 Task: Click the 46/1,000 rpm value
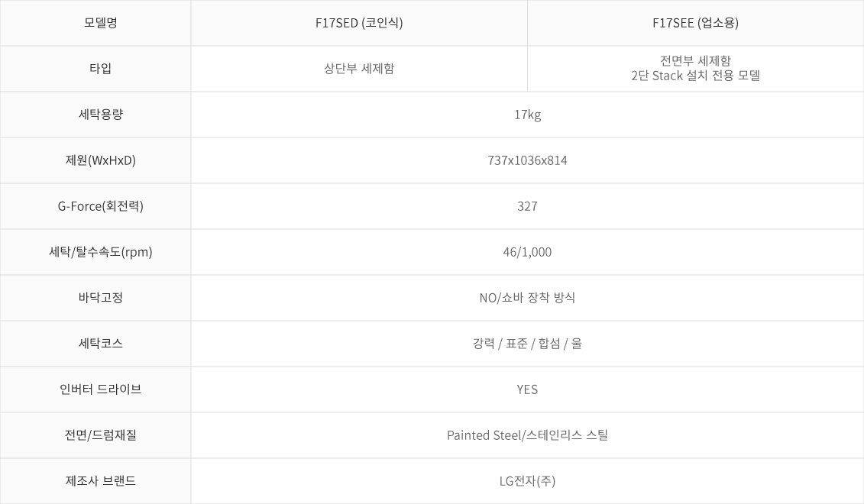pos(527,252)
